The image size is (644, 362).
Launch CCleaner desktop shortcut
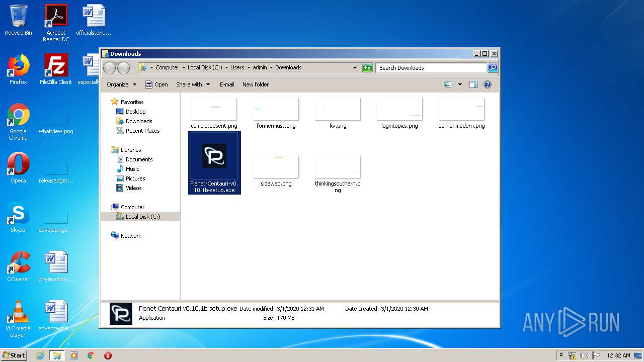18,266
